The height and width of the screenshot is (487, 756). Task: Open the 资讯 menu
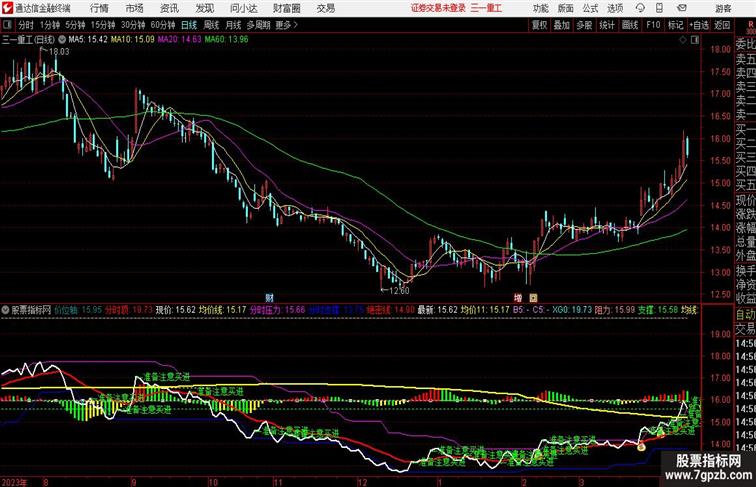tap(169, 8)
